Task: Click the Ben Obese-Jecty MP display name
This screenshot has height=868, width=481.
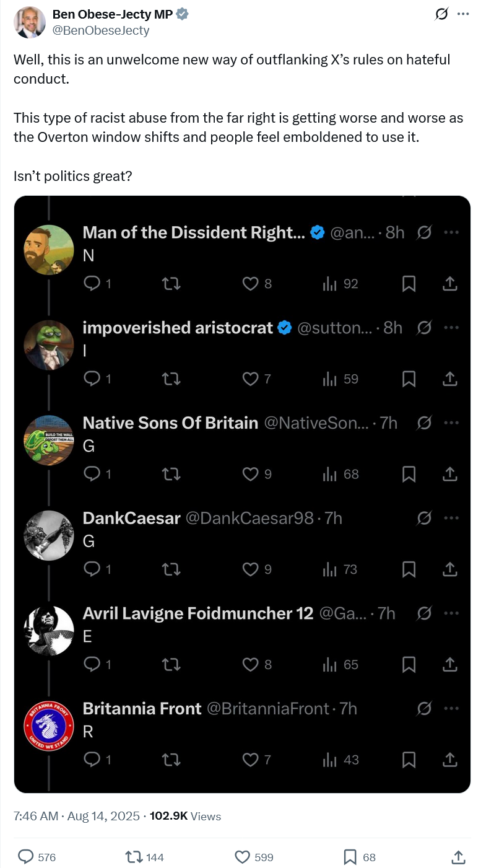Action: click(112, 14)
